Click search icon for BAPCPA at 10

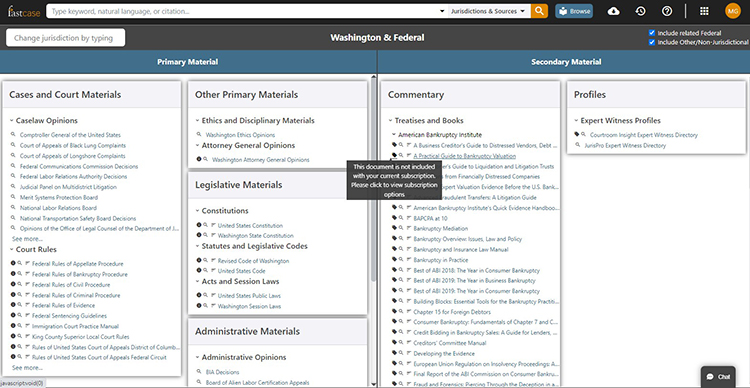(x=401, y=218)
